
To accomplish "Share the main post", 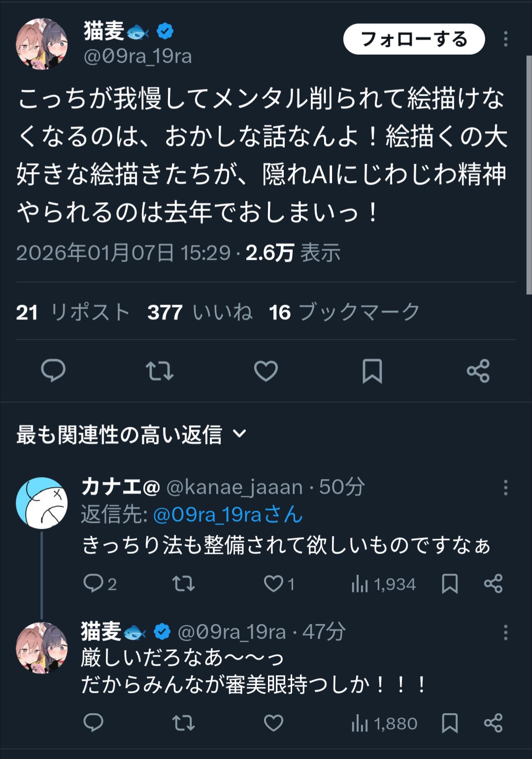I will (x=478, y=371).
